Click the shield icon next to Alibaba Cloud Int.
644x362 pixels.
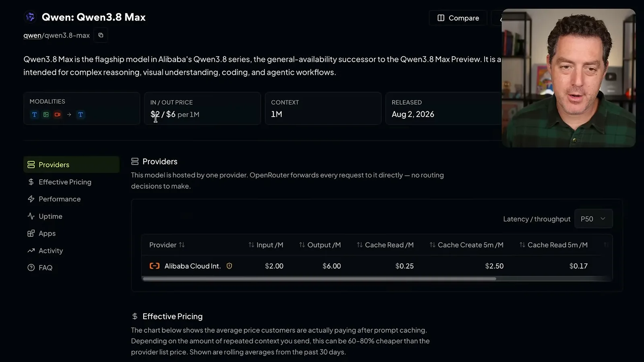click(x=229, y=266)
